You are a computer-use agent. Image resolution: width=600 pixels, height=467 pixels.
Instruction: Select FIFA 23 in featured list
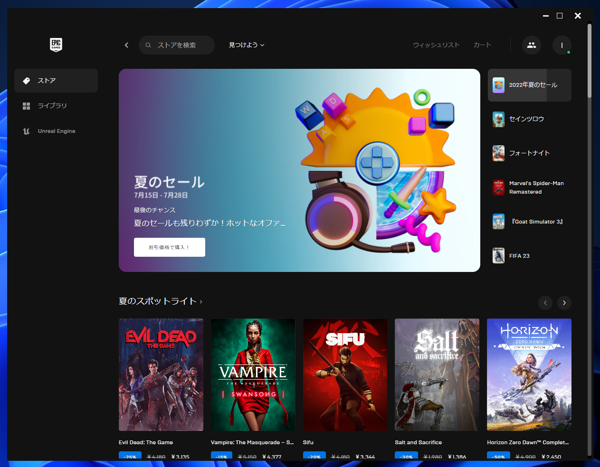529,256
